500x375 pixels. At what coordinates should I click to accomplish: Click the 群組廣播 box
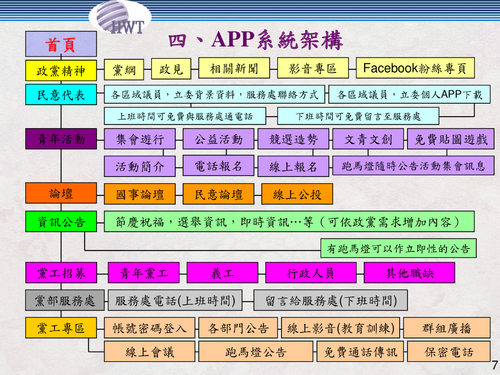447,328
